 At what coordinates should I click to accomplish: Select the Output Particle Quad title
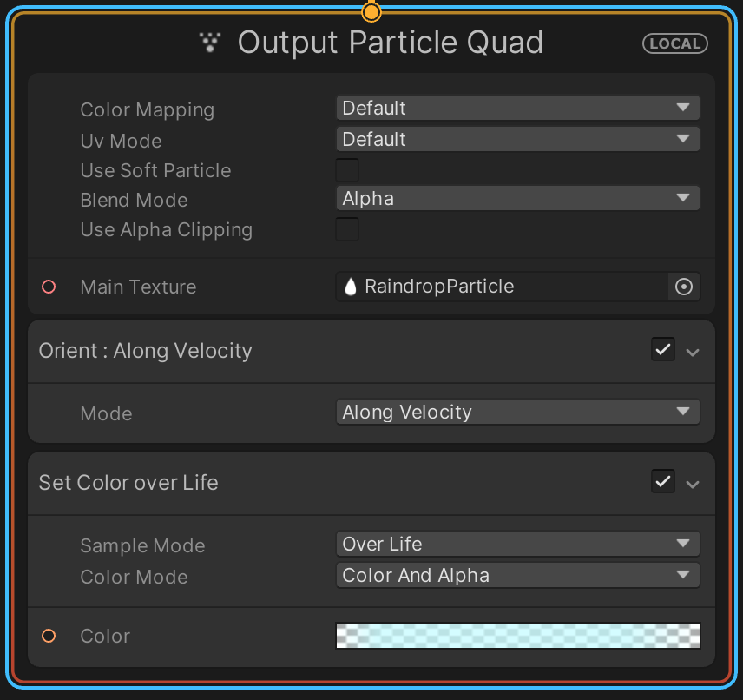[x=390, y=43]
